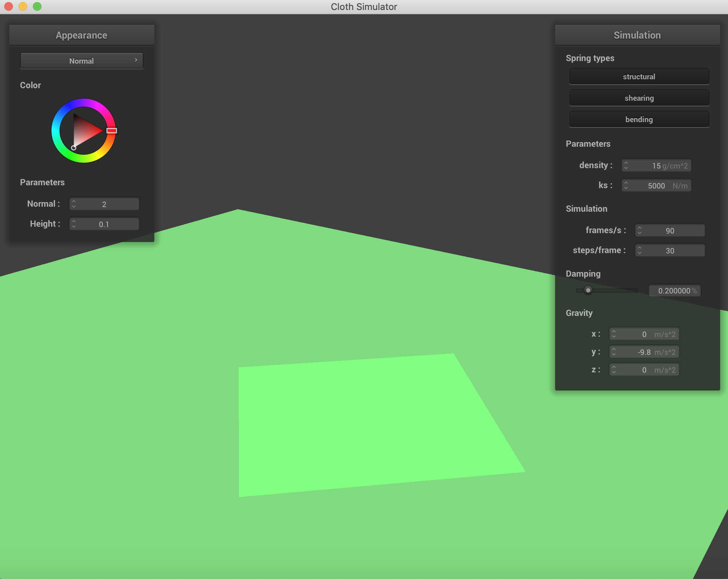Screen dimensions: 728x579
Task: Click the Gravity z value field
Action: (x=644, y=369)
